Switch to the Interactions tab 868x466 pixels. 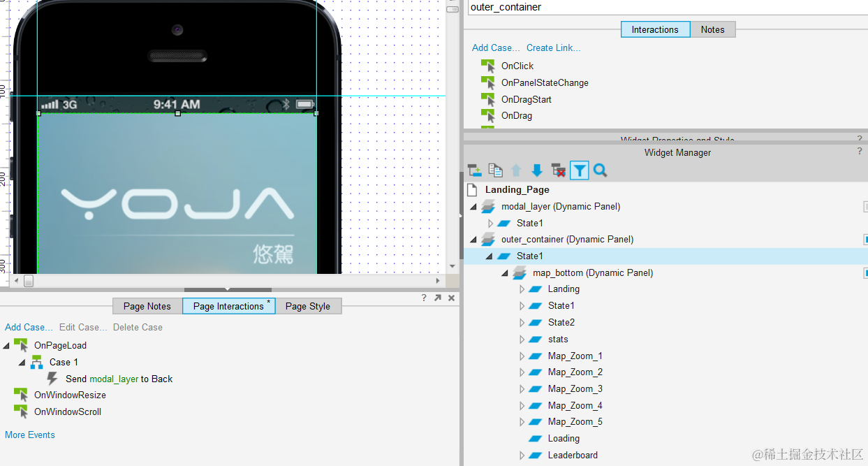655,29
